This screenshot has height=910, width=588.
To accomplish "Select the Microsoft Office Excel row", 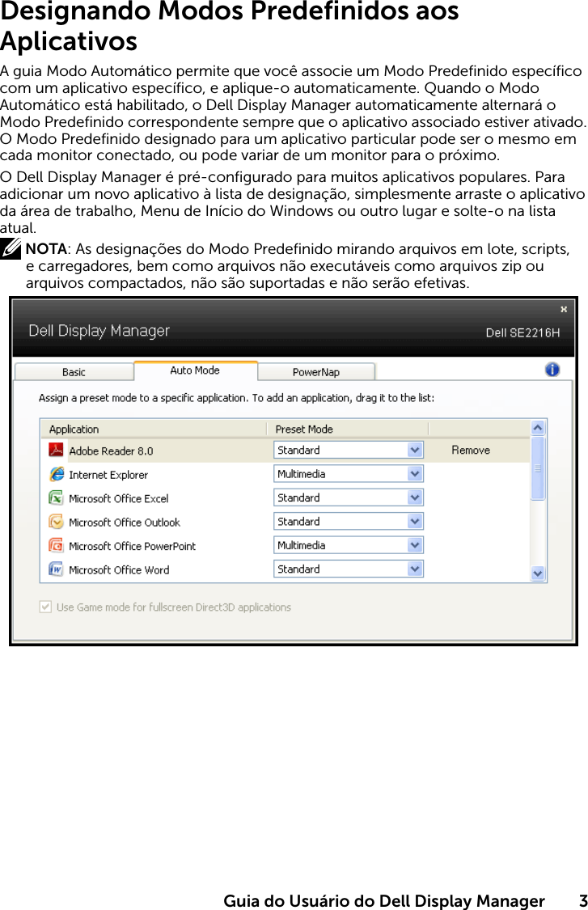I will pos(286,498).
